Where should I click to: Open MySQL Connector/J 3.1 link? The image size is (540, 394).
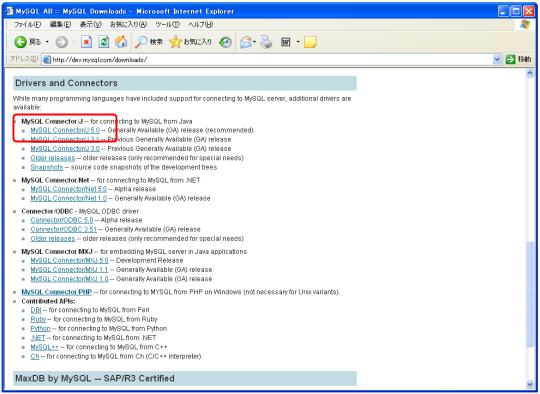[x=65, y=139]
